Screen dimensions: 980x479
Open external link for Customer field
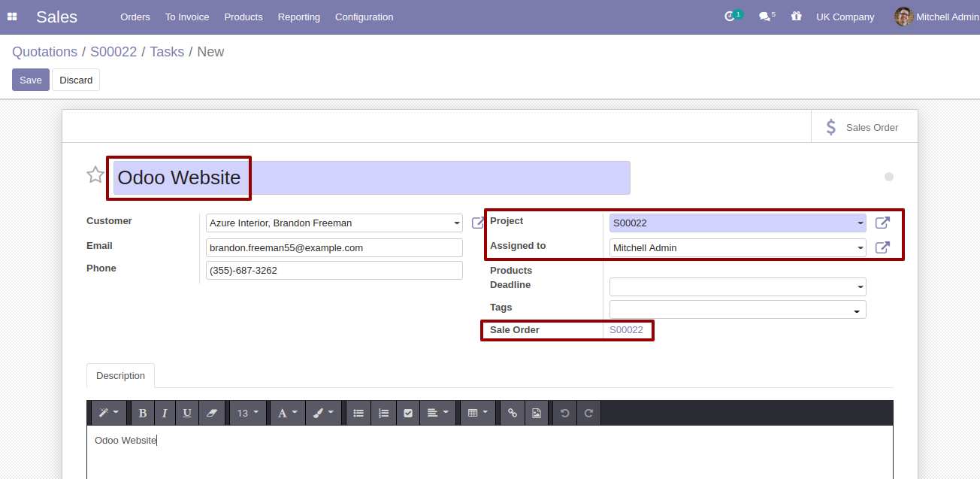[x=477, y=223]
